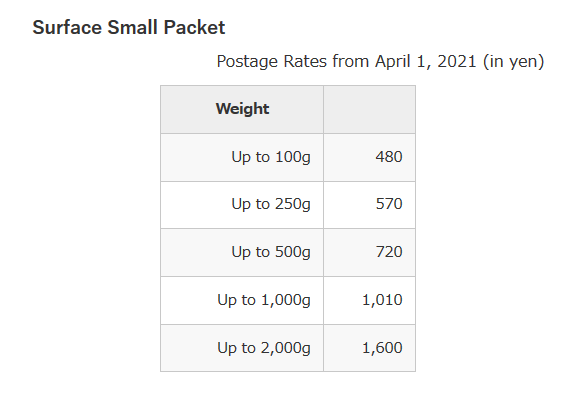The height and width of the screenshot is (402, 573).
Task: Click the 1,600 yen rate cell
Action: coord(369,348)
